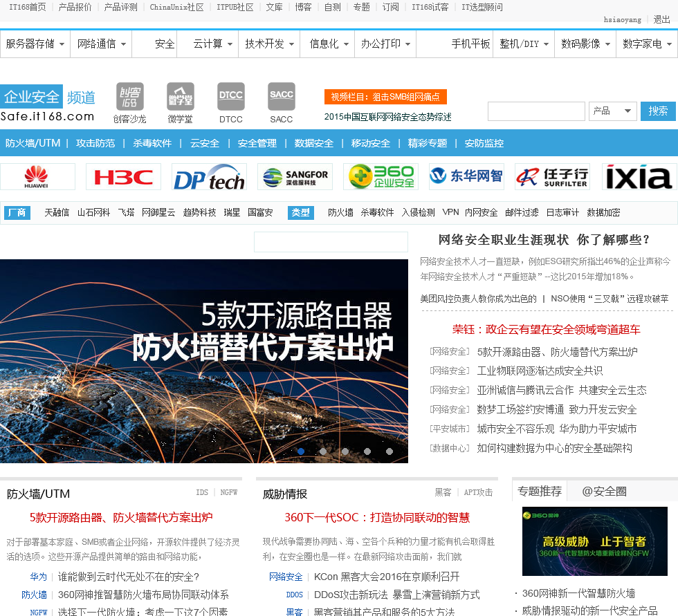
Task: Open the 高级威胁 止于智者 promo thumbnail
Action: pyautogui.click(x=594, y=541)
